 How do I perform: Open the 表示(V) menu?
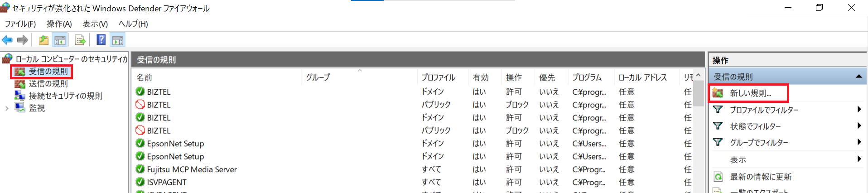pyautogui.click(x=95, y=24)
